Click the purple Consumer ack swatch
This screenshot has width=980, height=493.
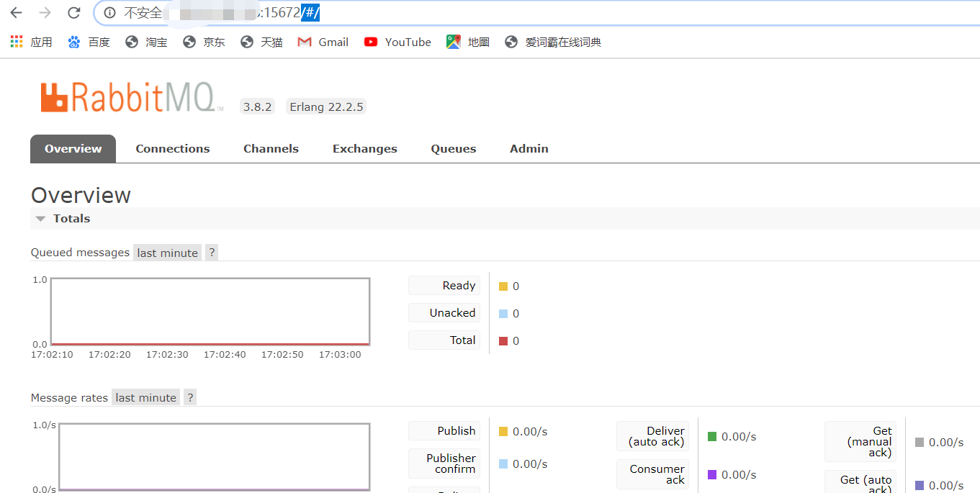[x=712, y=475]
